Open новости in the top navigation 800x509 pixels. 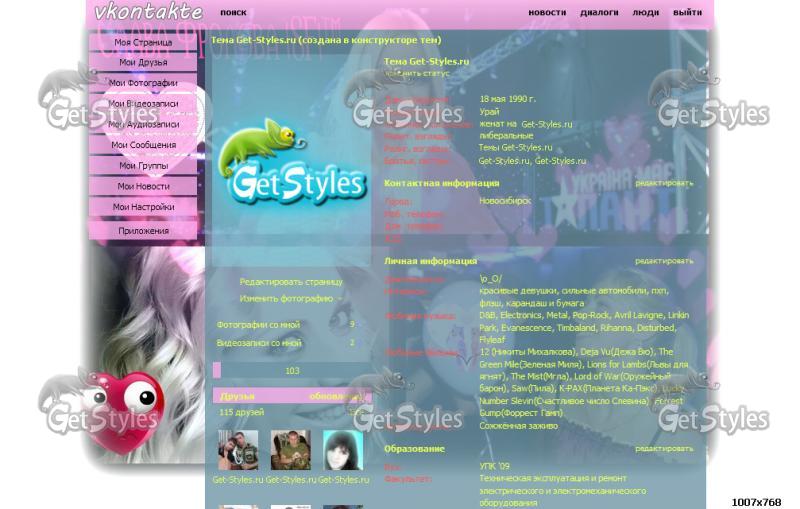[x=547, y=13]
